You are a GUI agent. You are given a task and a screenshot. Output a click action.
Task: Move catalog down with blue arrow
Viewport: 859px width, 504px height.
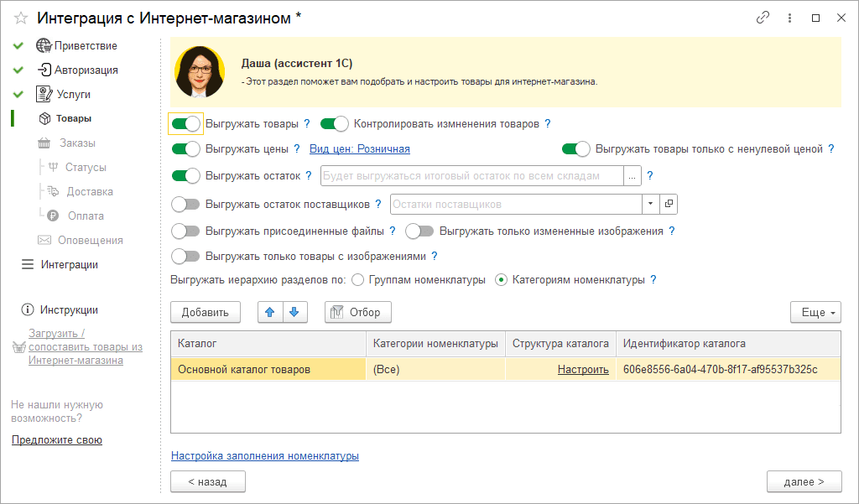(x=293, y=312)
